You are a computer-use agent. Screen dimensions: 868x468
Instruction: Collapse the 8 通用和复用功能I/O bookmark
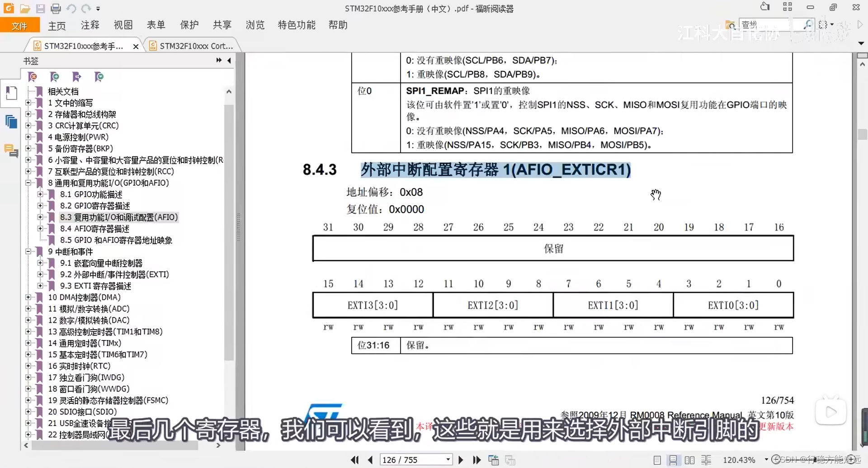click(28, 183)
